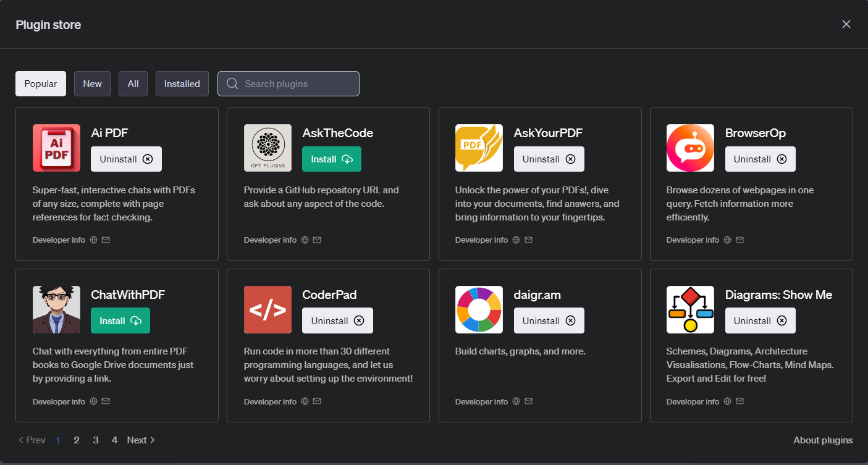Click the CoderPad code brackets icon

point(268,309)
